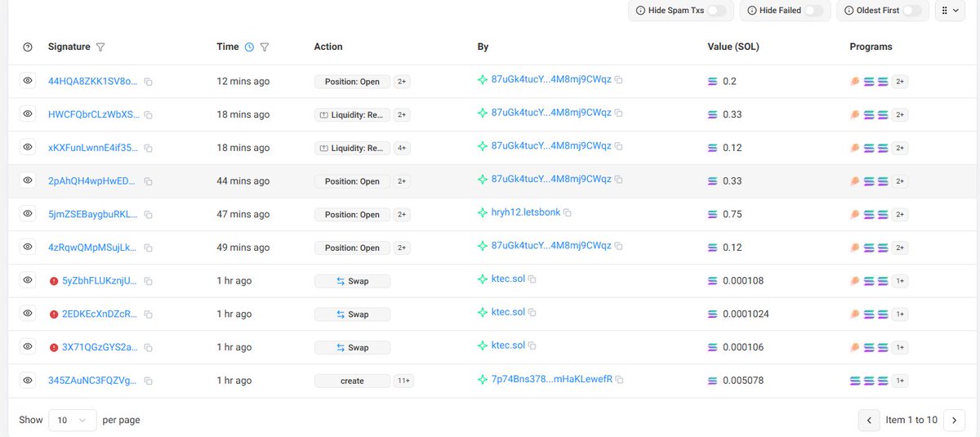980x437 pixels.
Task: Click SOL icon next to 0.005078 value
Action: coord(713,381)
